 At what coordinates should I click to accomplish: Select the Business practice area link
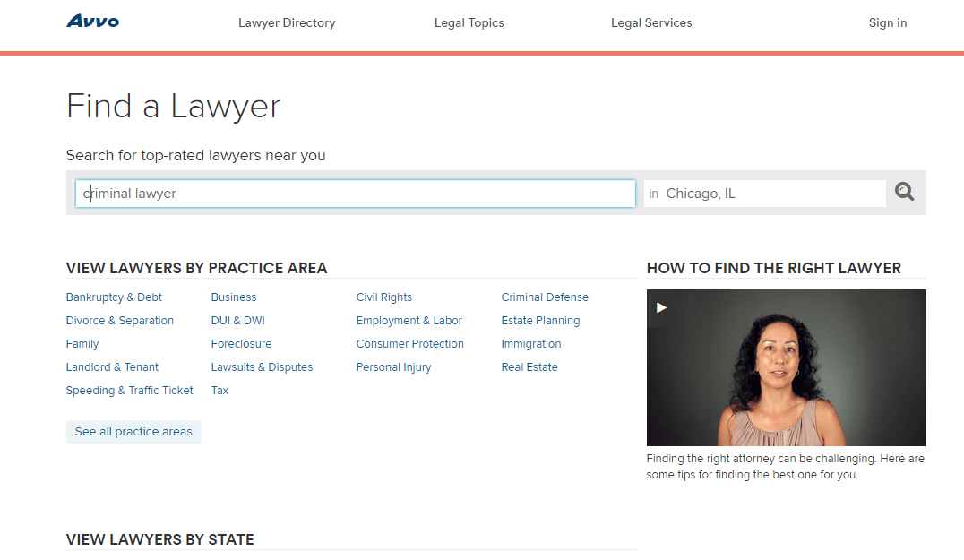[x=234, y=297]
